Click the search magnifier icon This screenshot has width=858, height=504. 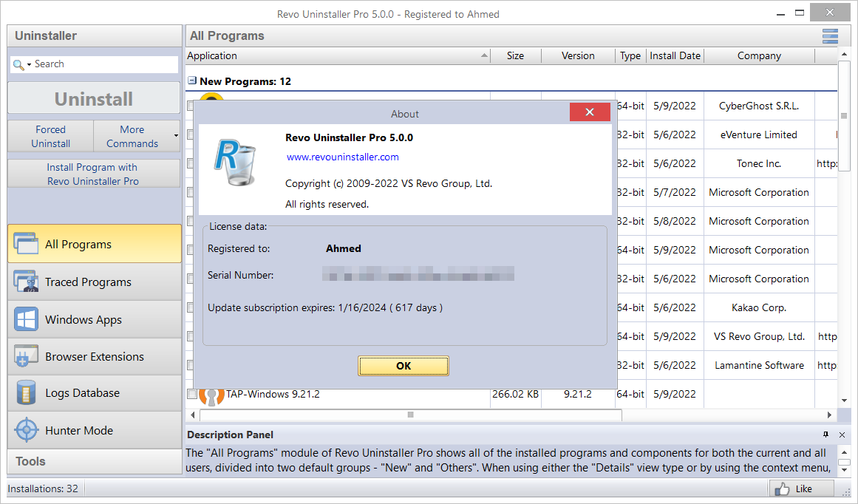click(18, 64)
